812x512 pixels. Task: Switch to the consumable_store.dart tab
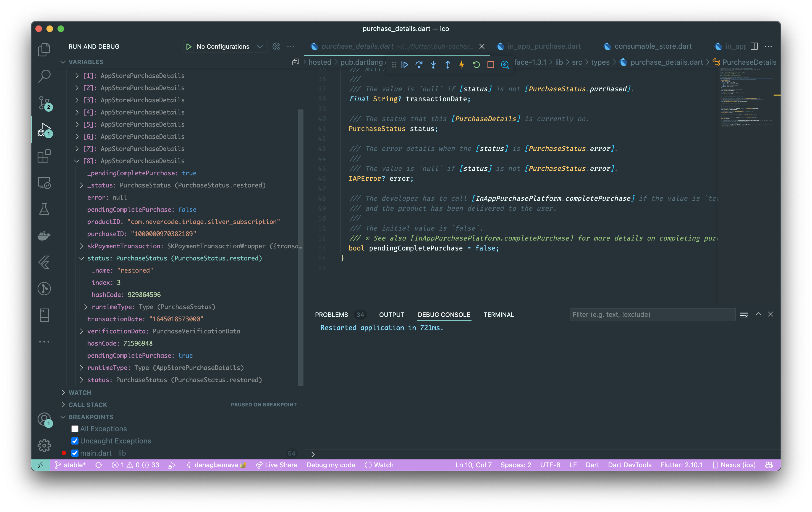point(651,46)
